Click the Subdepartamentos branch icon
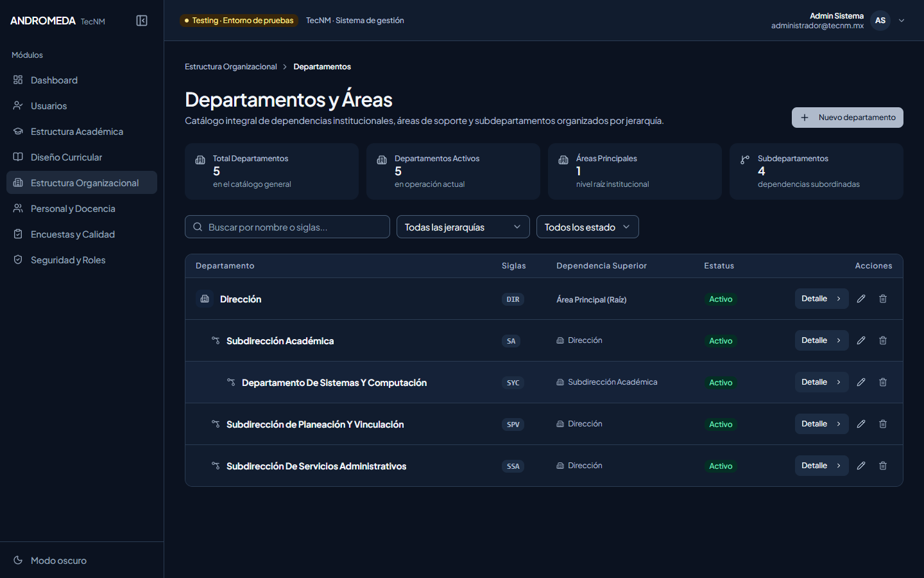The width and height of the screenshot is (924, 578). pyautogui.click(x=745, y=160)
